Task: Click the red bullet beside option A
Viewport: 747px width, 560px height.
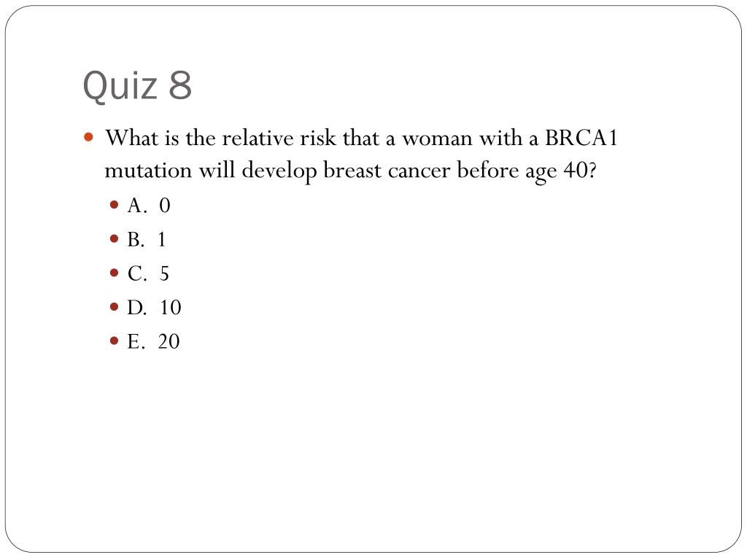Action: point(114,205)
